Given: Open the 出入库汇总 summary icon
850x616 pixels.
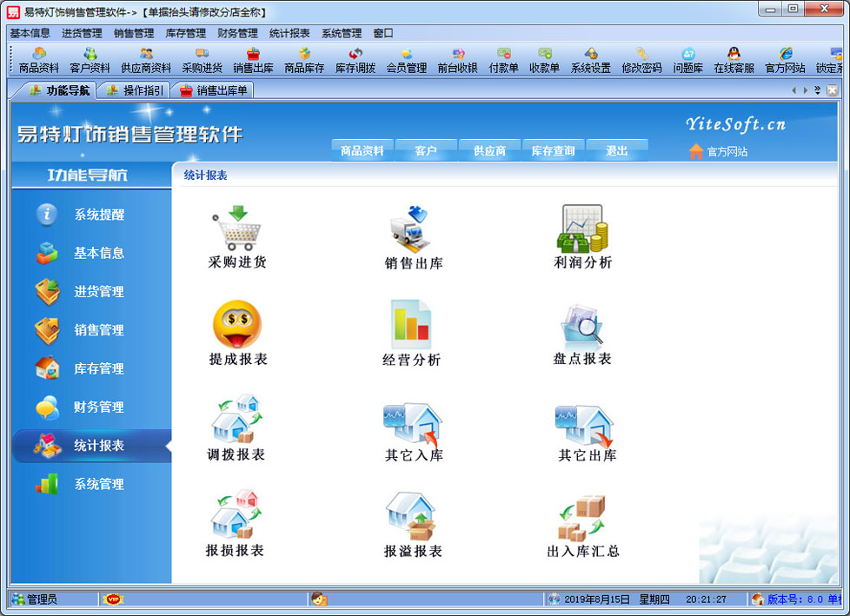Looking at the screenshot, I should [582, 520].
